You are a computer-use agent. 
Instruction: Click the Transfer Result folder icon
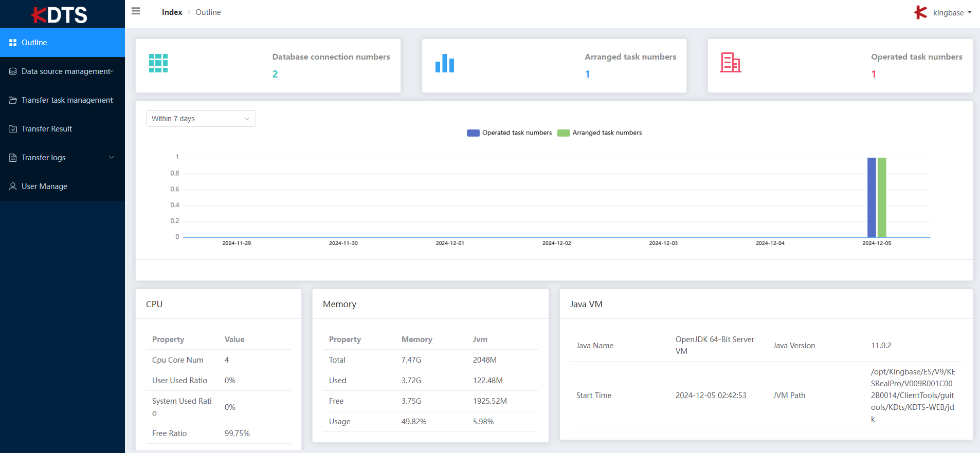pyautogui.click(x=13, y=129)
